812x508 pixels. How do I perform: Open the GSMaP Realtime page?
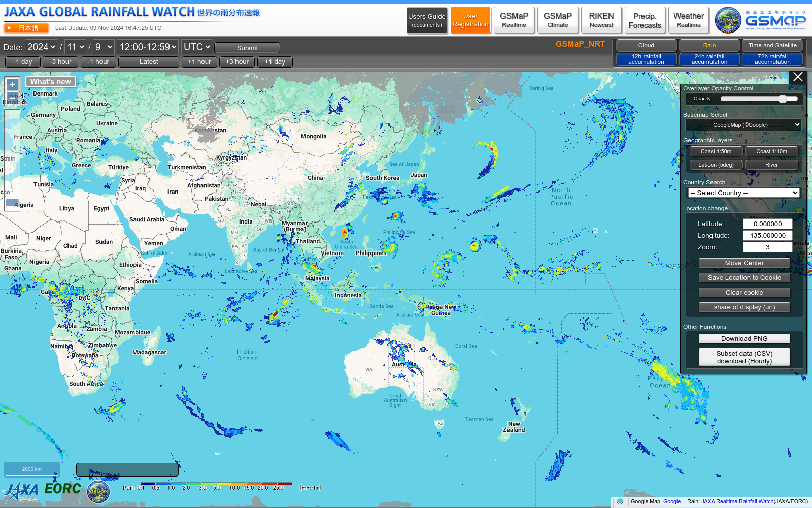pos(514,20)
